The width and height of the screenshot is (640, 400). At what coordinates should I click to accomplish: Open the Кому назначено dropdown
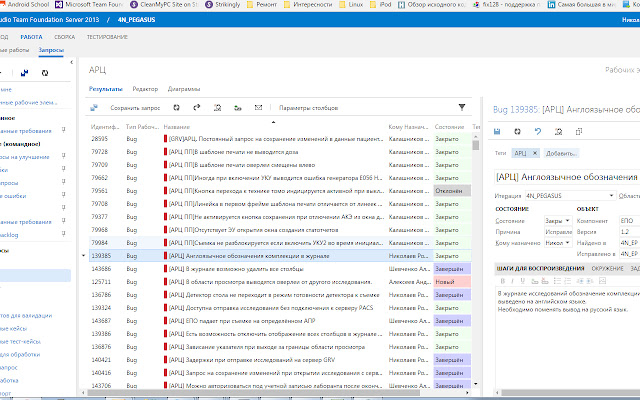click(567, 243)
